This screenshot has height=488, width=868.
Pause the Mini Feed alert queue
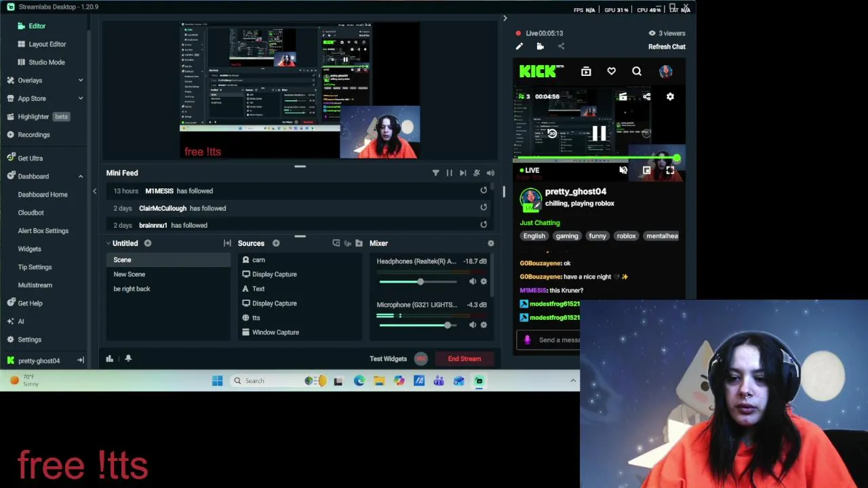point(449,174)
